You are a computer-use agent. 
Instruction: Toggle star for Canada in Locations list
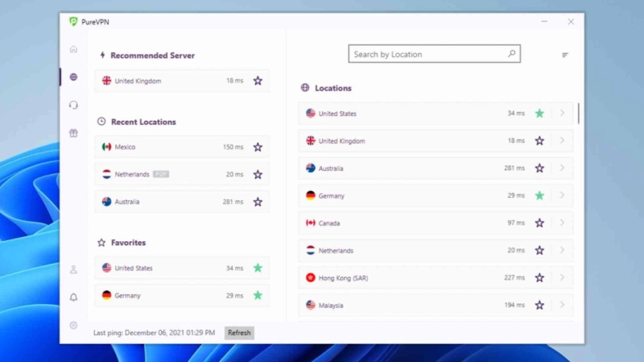[539, 223]
